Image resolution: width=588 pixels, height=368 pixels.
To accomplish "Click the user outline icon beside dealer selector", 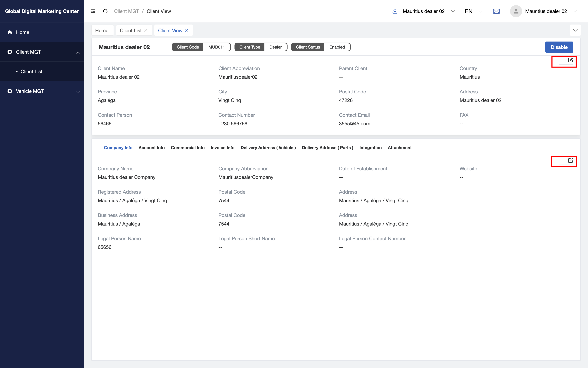I will tap(395, 11).
